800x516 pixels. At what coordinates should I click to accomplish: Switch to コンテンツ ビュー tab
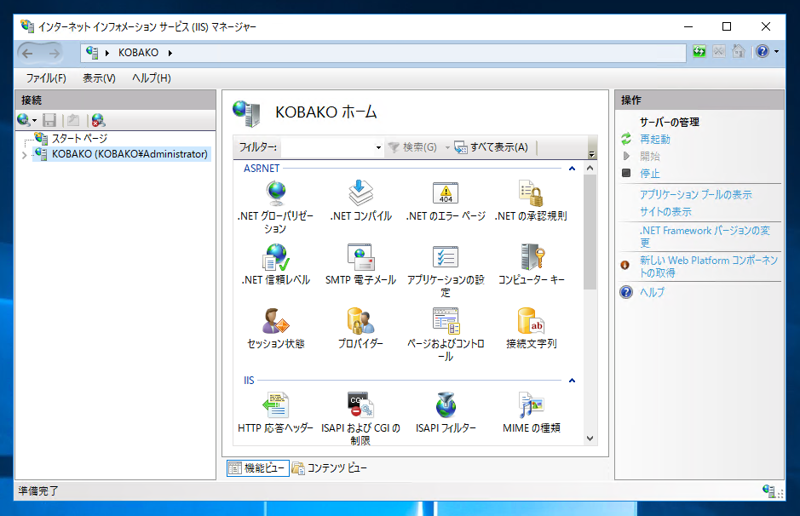(x=329, y=468)
